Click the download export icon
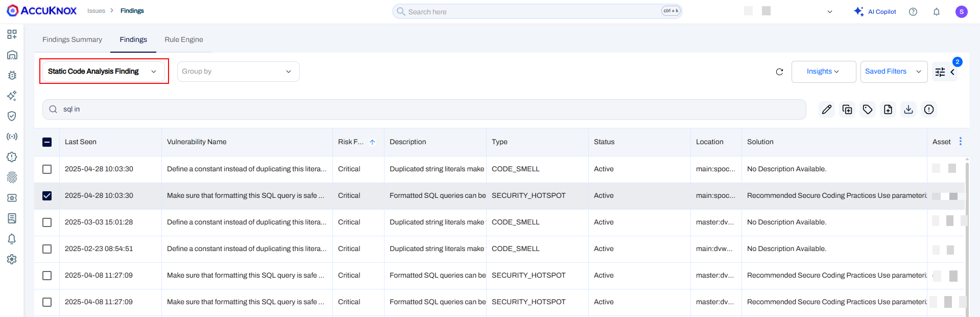Screen dimensions: 980x317 909,109
